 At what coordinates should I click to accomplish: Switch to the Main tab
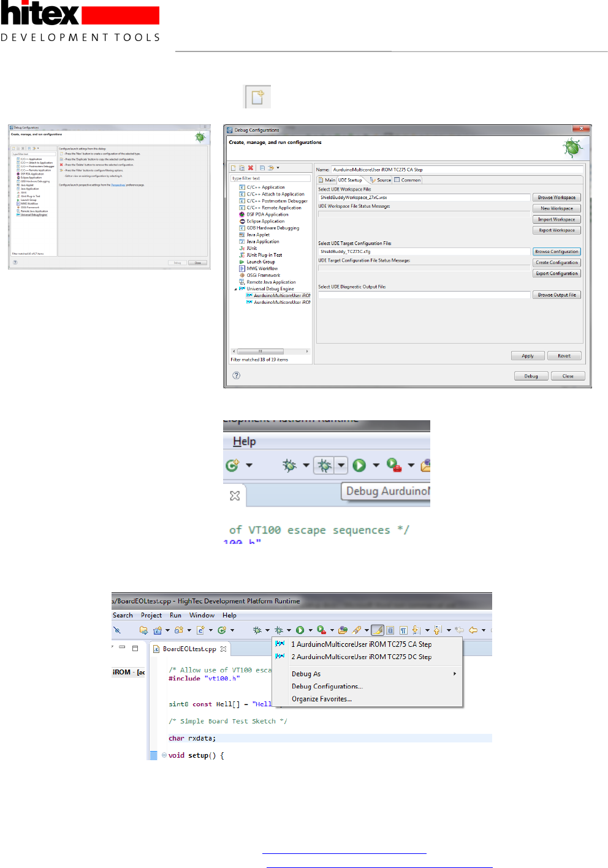point(327,180)
